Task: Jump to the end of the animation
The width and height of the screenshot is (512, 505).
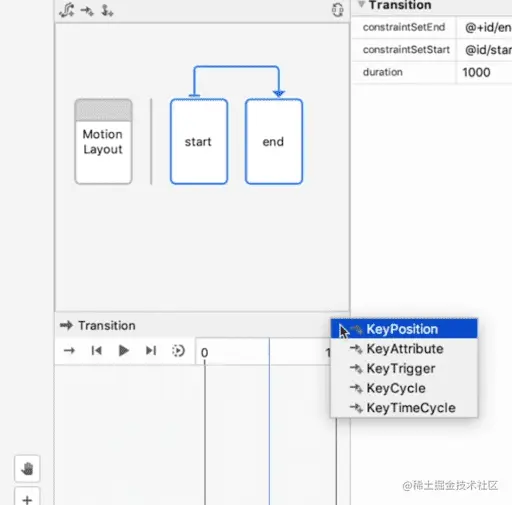Action: (x=151, y=351)
